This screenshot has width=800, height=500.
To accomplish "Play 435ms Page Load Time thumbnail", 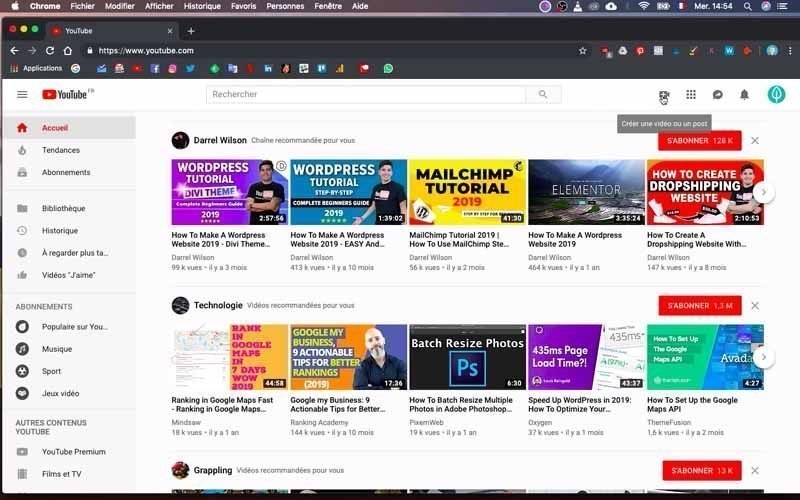I will 586,357.
